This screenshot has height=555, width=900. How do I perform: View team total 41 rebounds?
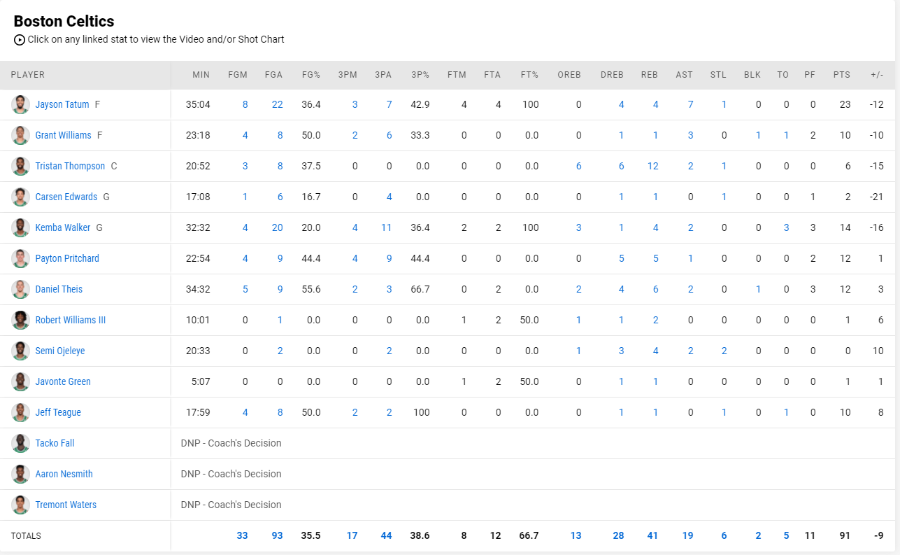pos(653,535)
